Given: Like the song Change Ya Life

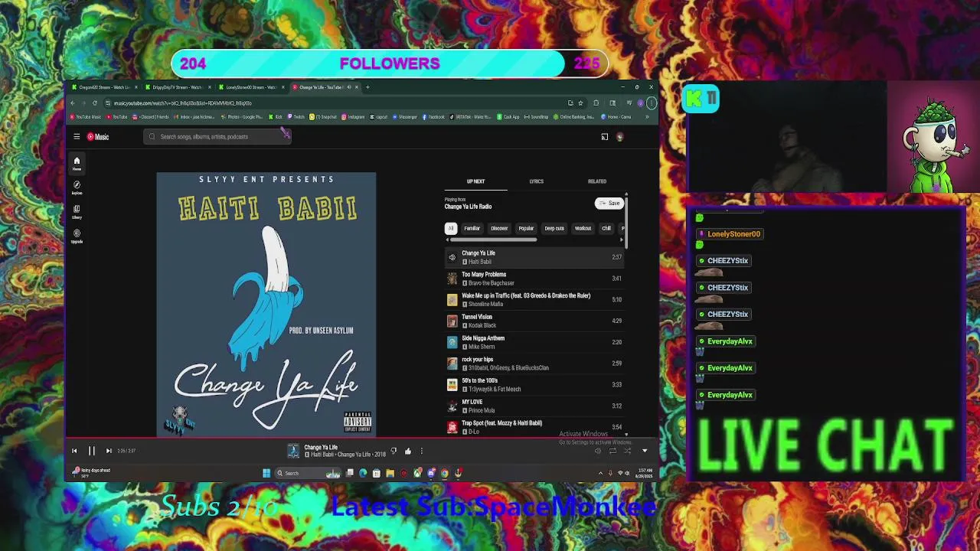Looking at the screenshot, I should 407,452.
